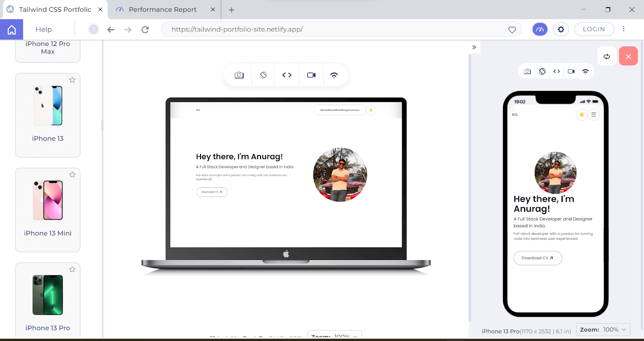This screenshot has height=341, width=644.
Task: Rotate the MacBook device view
Action: coord(263,75)
